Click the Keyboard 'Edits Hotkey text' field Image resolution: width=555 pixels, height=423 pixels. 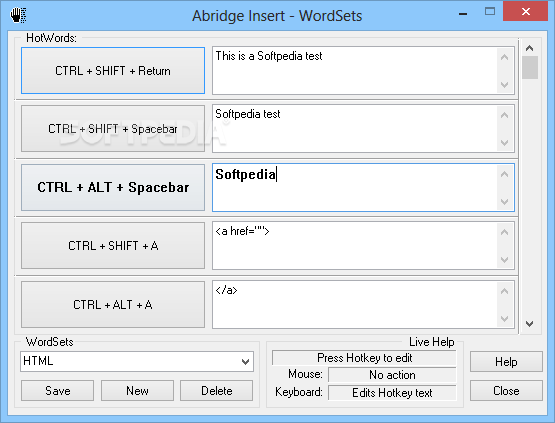point(392,393)
